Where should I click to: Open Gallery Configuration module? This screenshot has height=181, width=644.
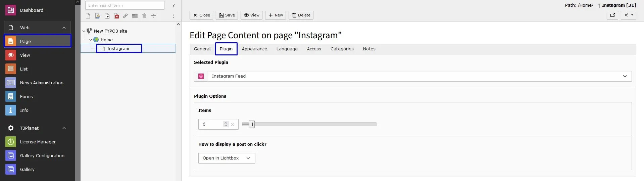pos(38,155)
